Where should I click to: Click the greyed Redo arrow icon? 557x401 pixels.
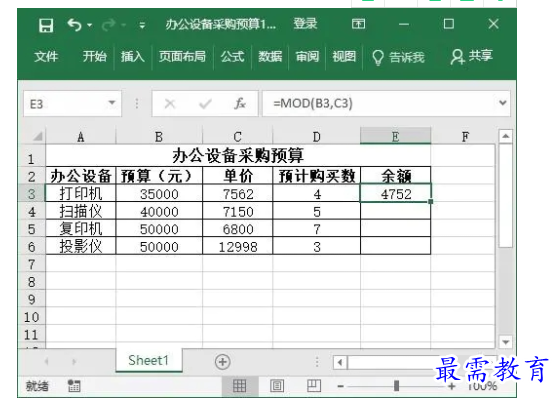[x=109, y=25]
